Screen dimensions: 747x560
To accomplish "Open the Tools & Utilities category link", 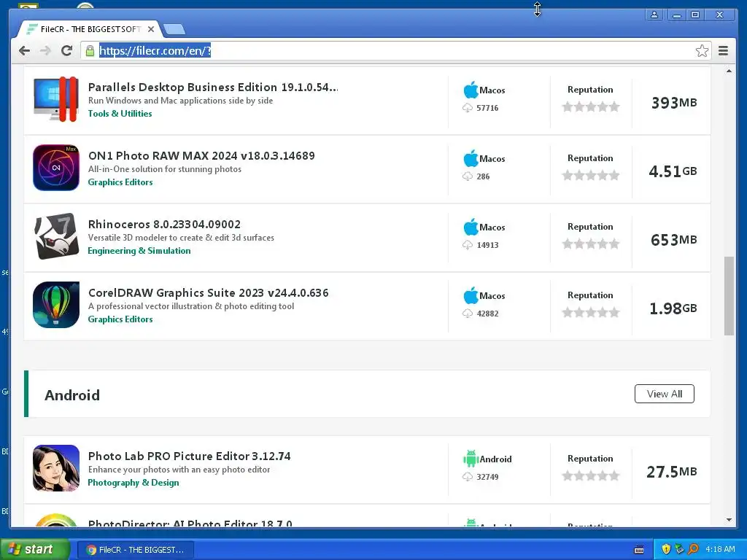I will coord(120,113).
